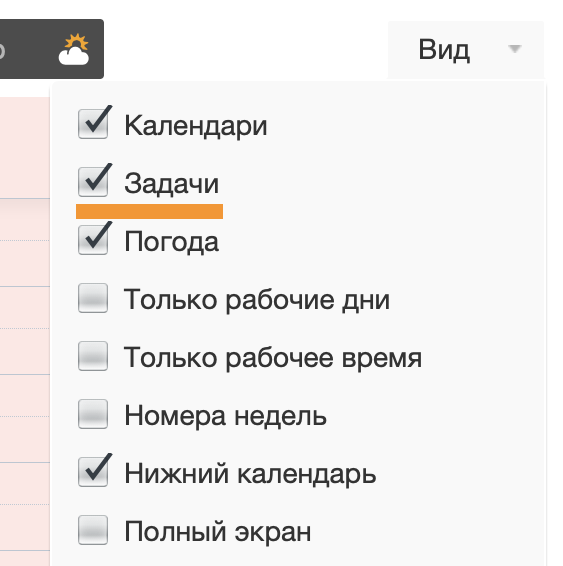Choose Нижний календарь text entry
Image resolution: width=563 pixels, height=566 pixels.
250,474
